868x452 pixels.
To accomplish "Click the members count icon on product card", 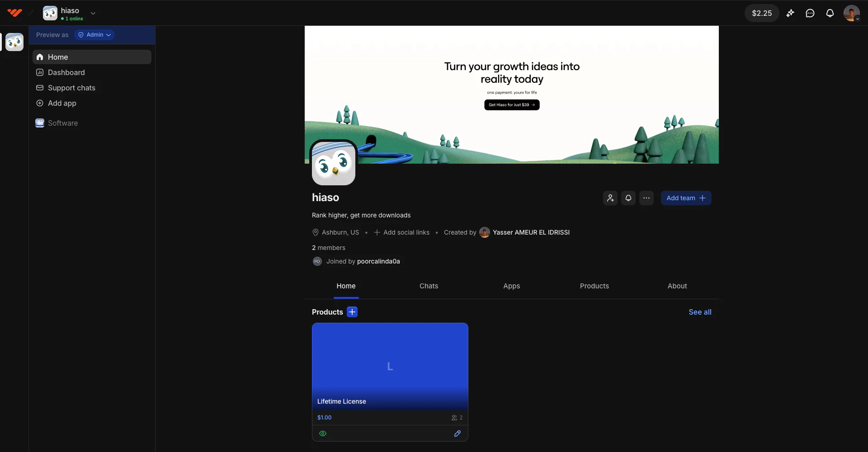I will 454,418.
